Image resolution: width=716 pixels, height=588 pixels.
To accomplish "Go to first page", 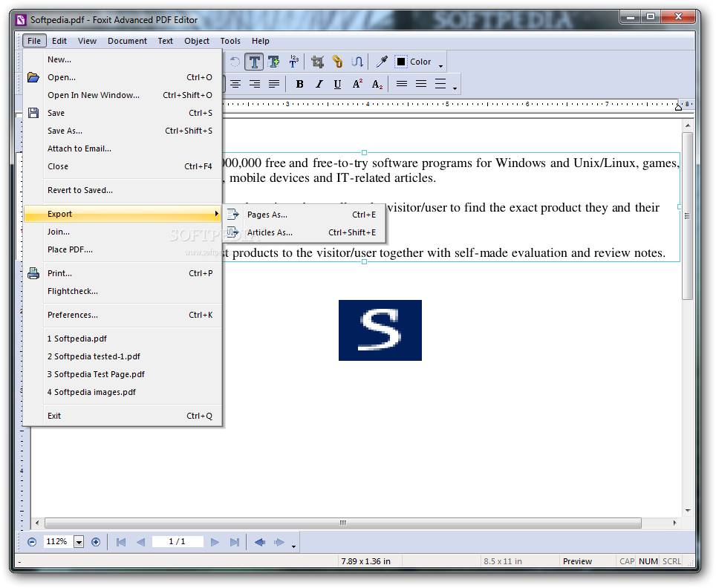I will tap(120, 542).
